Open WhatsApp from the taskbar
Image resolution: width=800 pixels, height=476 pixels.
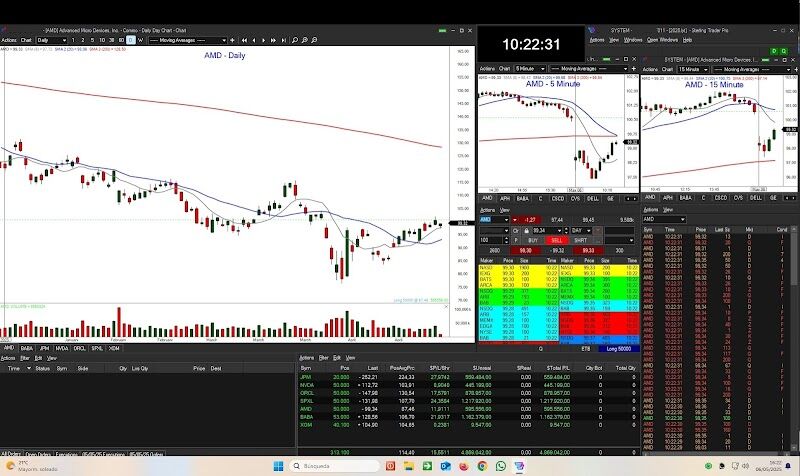click(x=501, y=466)
